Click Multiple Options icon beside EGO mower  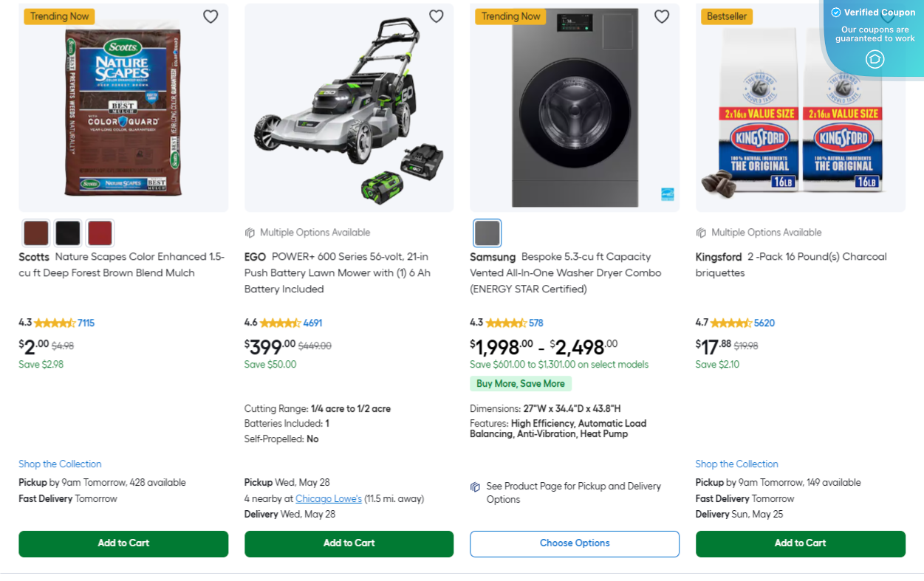click(250, 232)
